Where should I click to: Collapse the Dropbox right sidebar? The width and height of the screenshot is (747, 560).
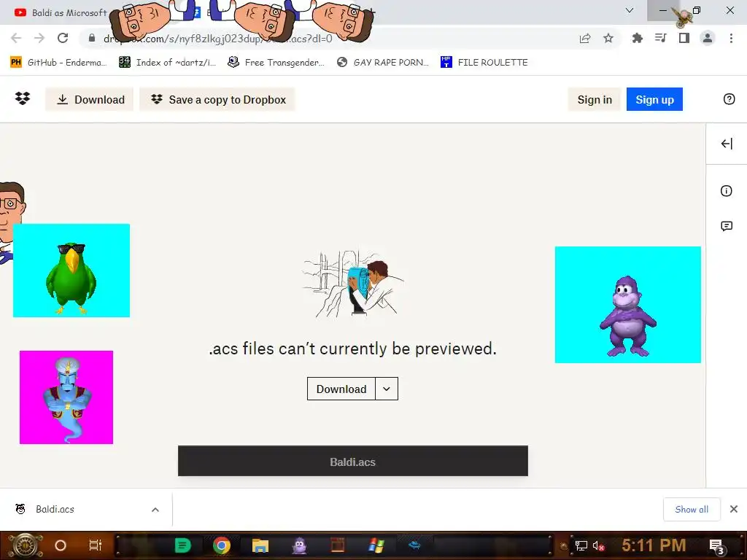tap(727, 144)
